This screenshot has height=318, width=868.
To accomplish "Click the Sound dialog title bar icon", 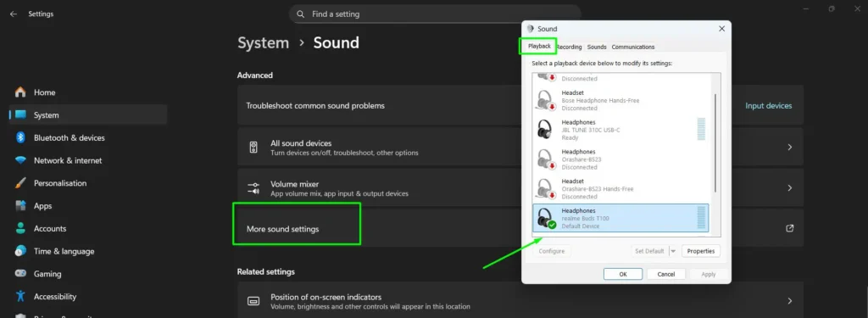I will click(531, 29).
